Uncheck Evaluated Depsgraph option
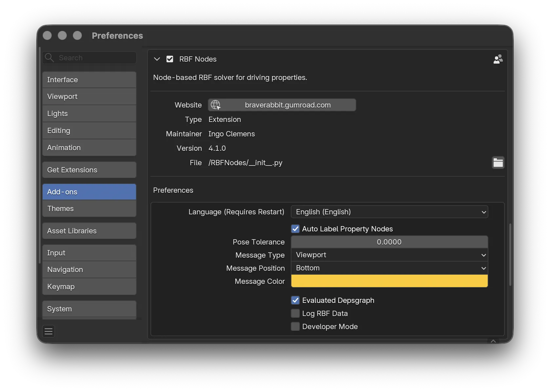Image resolution: width=550 pixels, height=392 pixels. coord(295,300)
